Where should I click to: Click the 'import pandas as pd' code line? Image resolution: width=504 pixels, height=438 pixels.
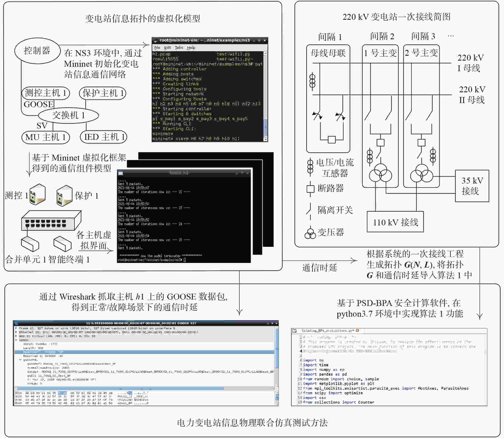pos(325,374)
